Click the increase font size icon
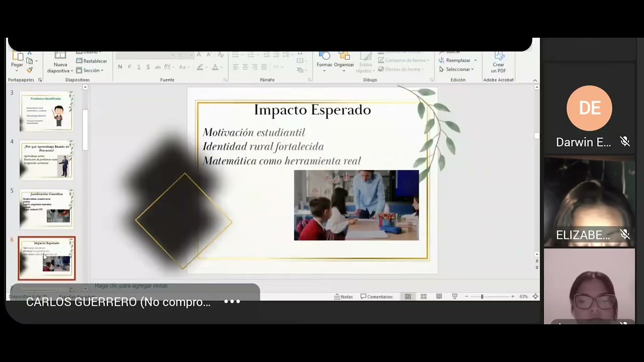644x362 pixels. [x=199, y=55]
